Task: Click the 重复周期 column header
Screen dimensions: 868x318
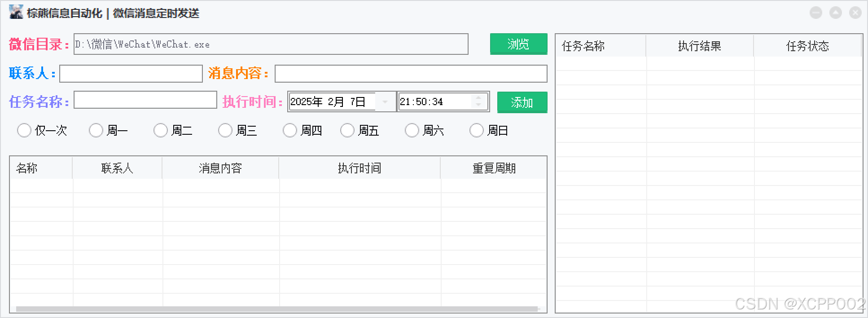Action: [494, 168]
